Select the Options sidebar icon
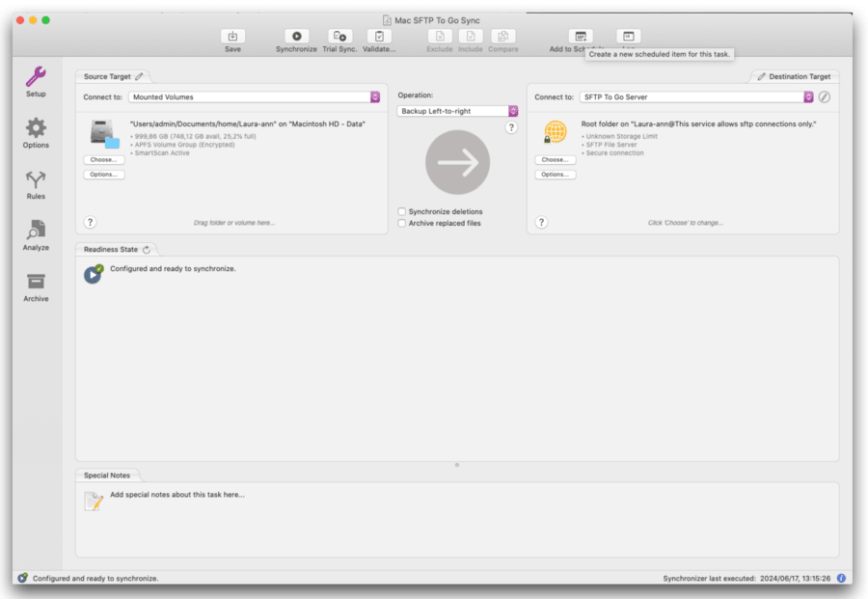Screen dimensions: 868x599 point(35,132)
